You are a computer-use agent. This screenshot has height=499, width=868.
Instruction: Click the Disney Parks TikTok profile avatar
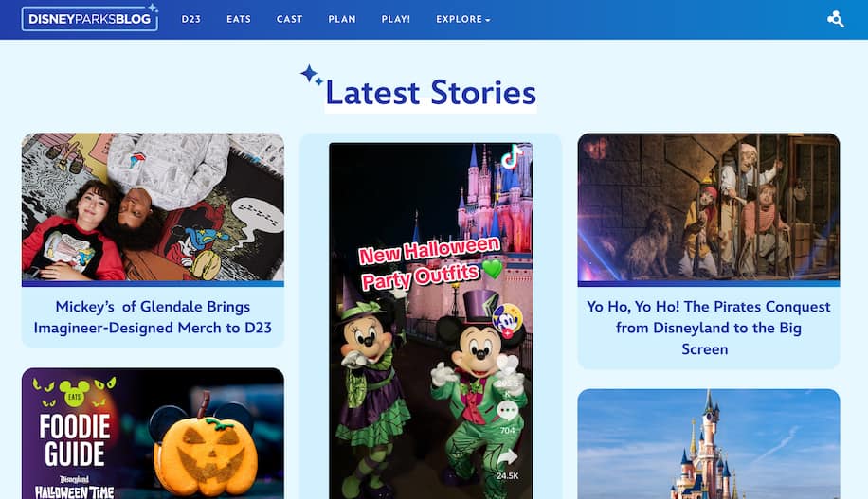click(x=508, y=320)
